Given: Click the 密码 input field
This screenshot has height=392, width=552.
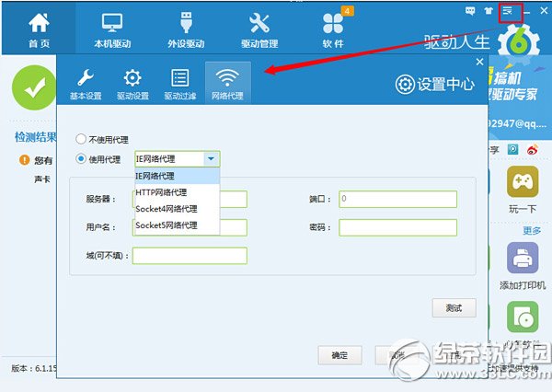Looking at the screenshot, I should tap(397, 227).
